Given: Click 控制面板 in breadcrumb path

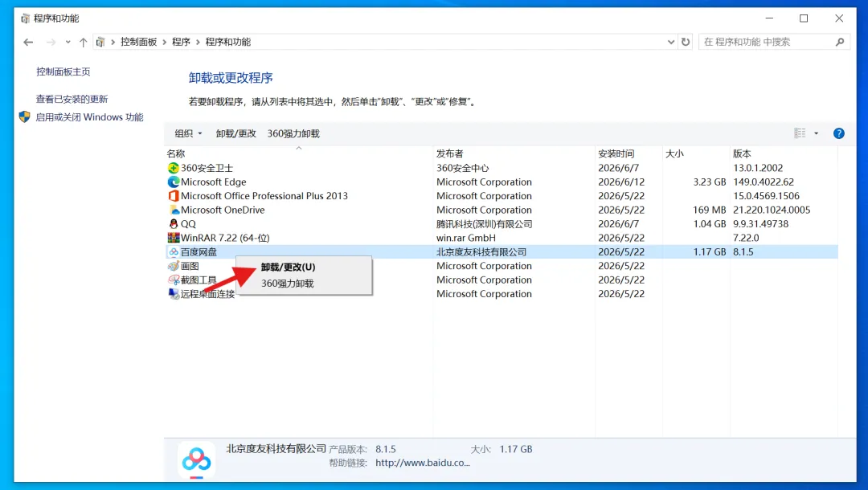Looking at the screenshot, I should pos(138,42).
